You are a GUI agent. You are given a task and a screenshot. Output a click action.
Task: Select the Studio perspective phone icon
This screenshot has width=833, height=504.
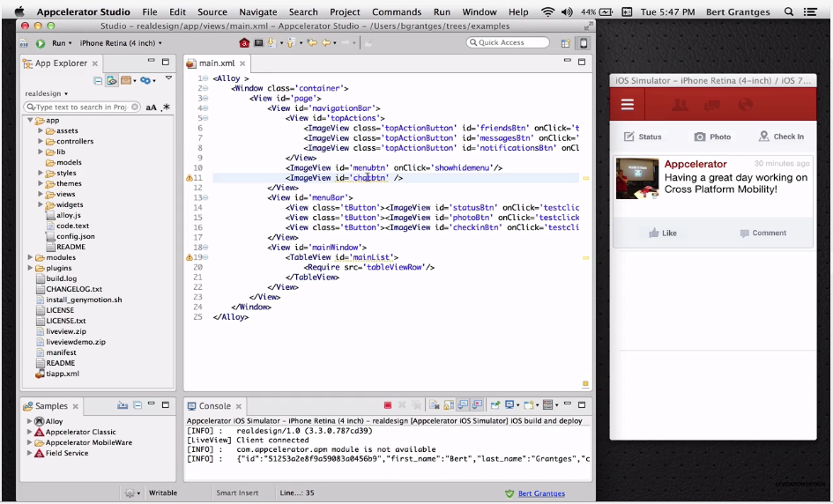coord(584,43)
